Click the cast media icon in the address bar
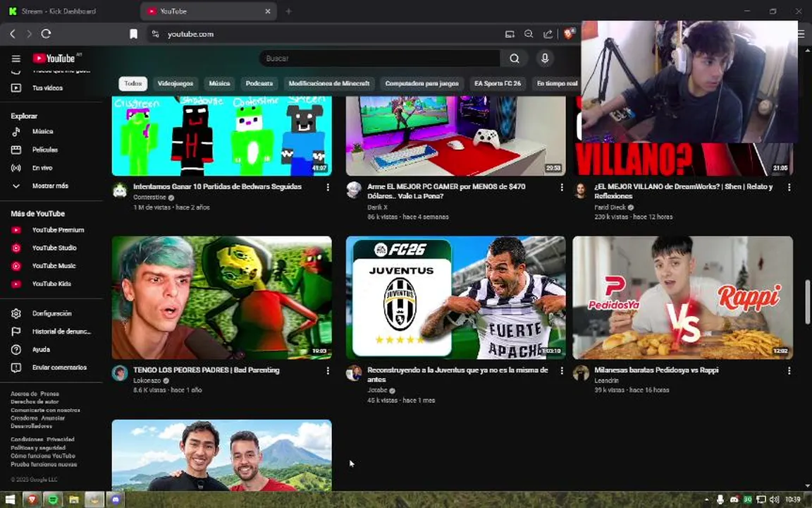This screenshot has height=508, width=812. (x=510, y=34)
